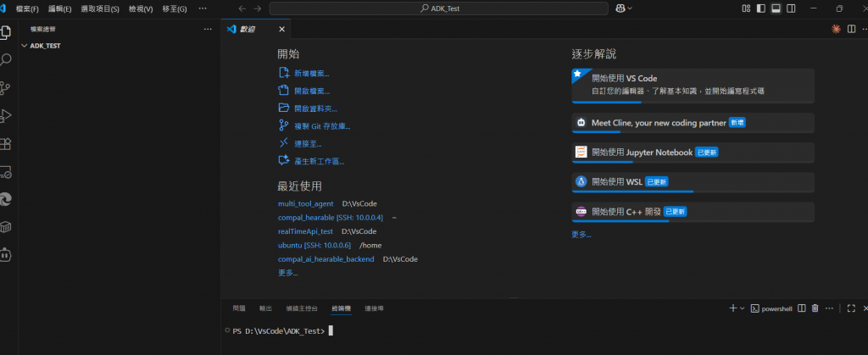Toggle the bottom panel visibility
The height and width of the screenshot is (355, 868).
(776, 8)
